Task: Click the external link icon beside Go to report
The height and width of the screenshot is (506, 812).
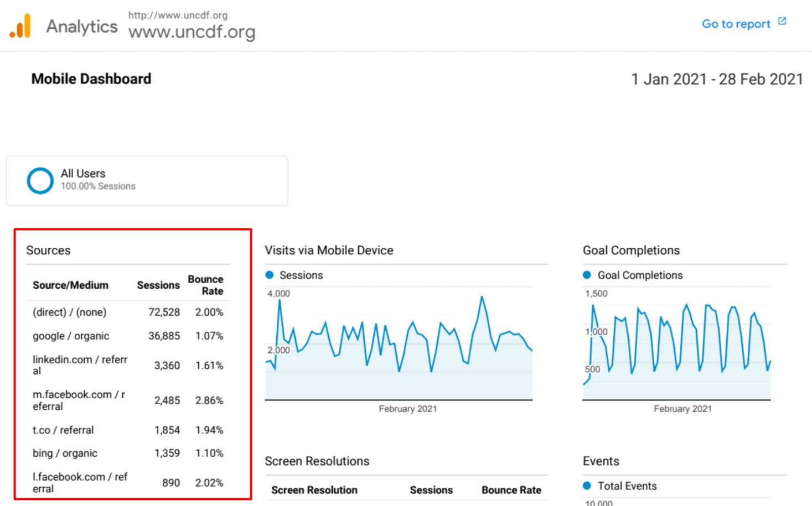Action: 782,22
